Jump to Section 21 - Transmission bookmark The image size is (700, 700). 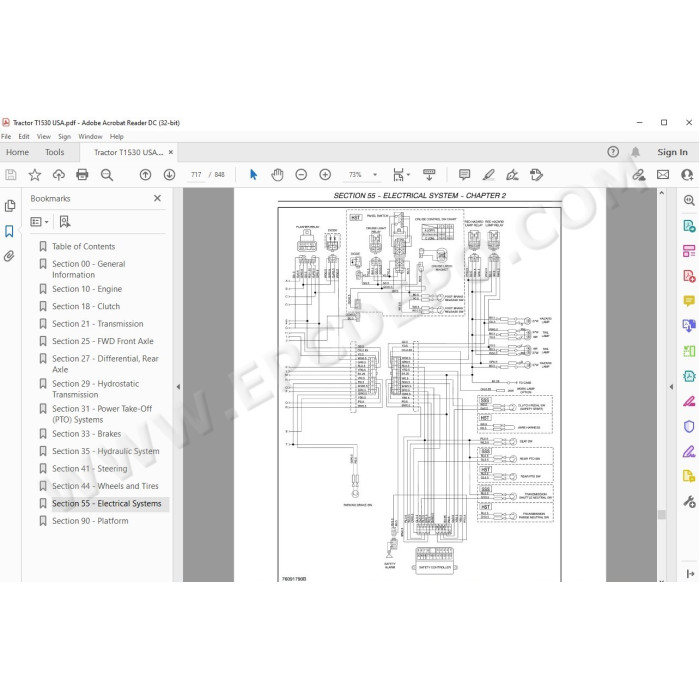coord(98,324)
